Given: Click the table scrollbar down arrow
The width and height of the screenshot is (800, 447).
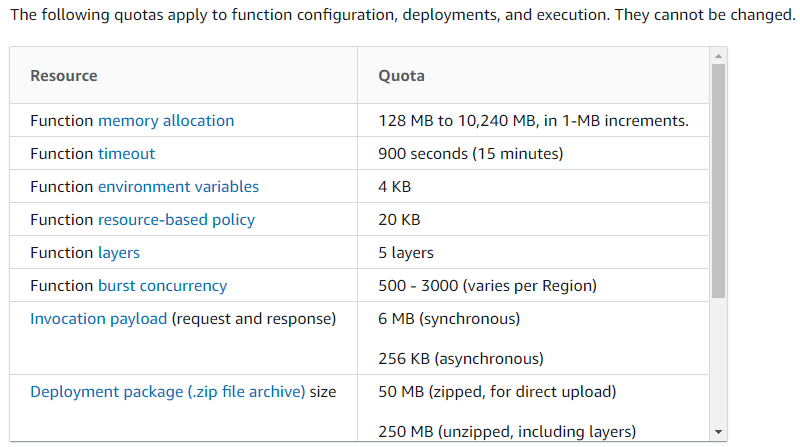Looking at the screenshot, I should coord(718,432).
